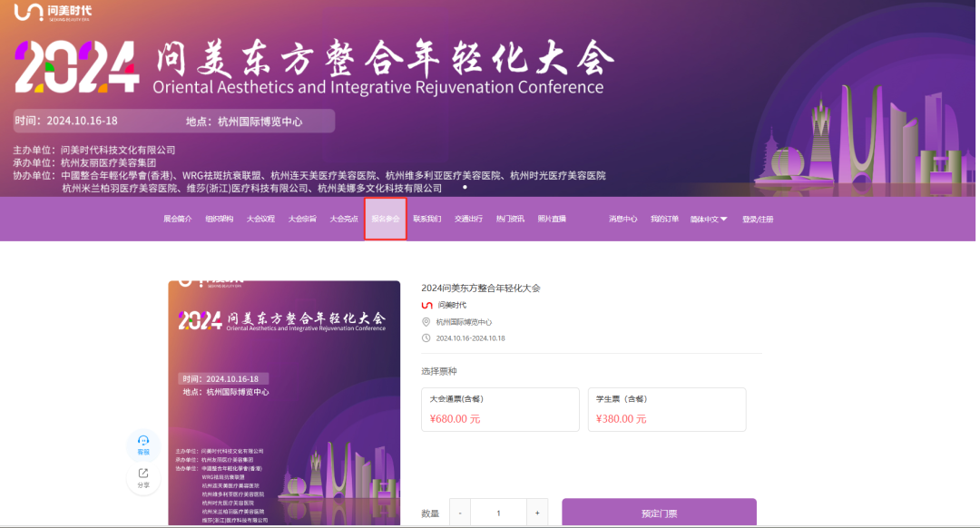980x528 pixels.
Task: Open 联系我们 page
Action: tap(426, 220)
